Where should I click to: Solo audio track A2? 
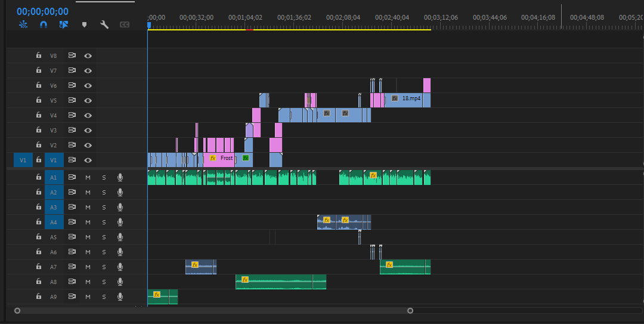click(104, 192)
